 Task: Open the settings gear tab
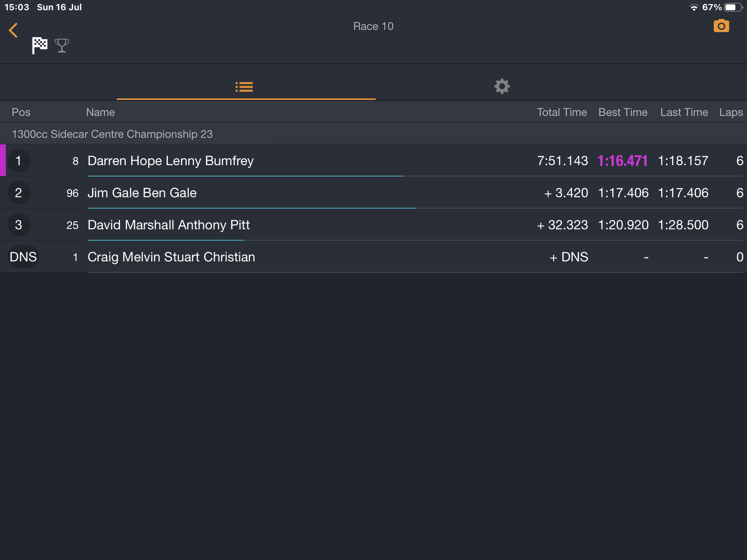[502, 86]
